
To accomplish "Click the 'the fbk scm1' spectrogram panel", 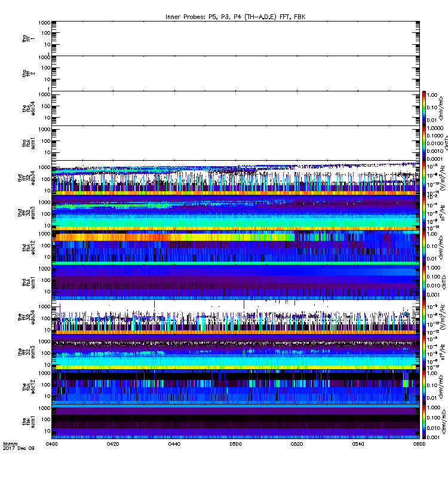I will tap(235, 422).
